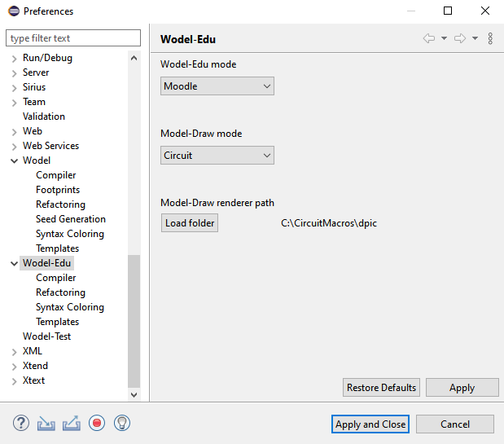Go back with the left arrow icon
Viewport: 504px width, 444px height.
coord(429,38)
